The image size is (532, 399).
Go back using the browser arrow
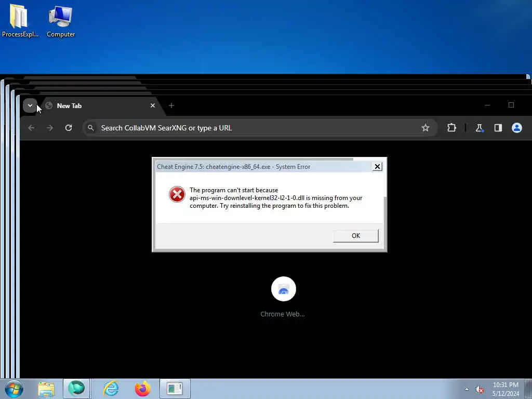click(31, 128)
